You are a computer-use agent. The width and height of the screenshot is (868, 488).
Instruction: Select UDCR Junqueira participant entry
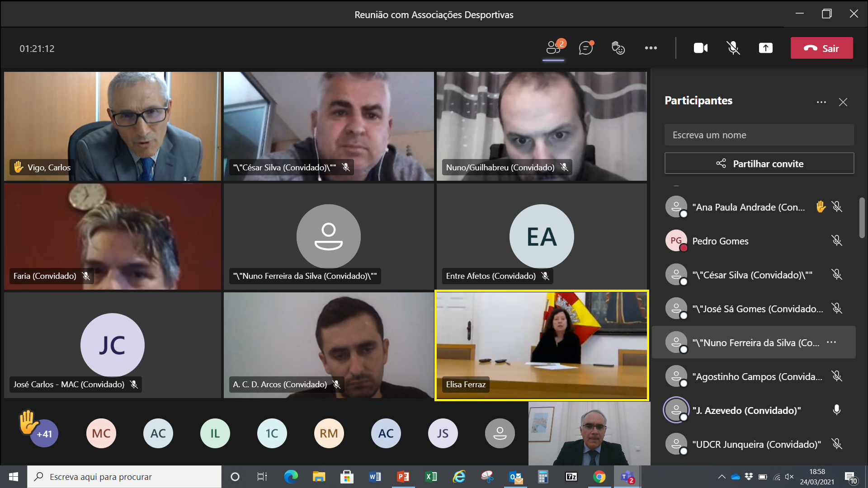pos(756,444)
